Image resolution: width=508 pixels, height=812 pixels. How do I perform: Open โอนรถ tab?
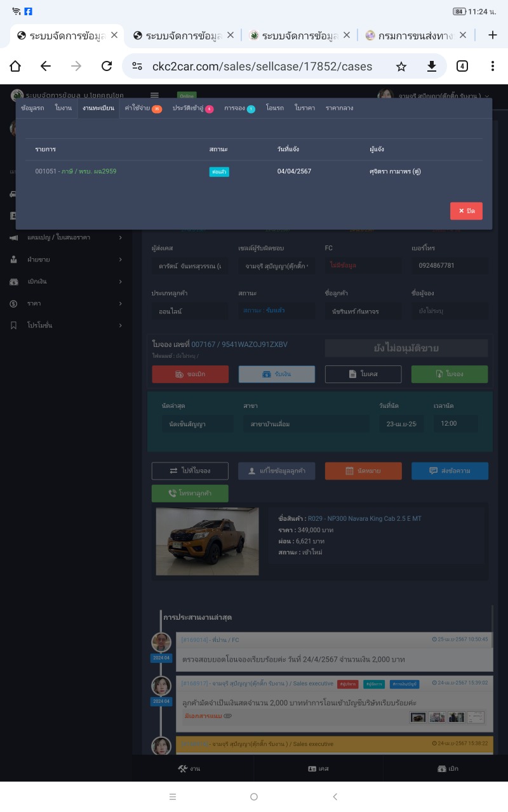click(x=275, y=108)
